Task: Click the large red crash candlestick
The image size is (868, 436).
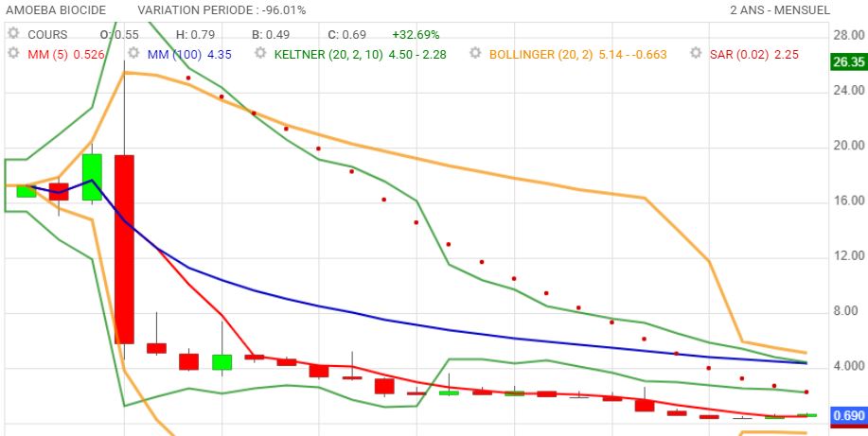Action: pyautogui.click(x=124, y=249)
